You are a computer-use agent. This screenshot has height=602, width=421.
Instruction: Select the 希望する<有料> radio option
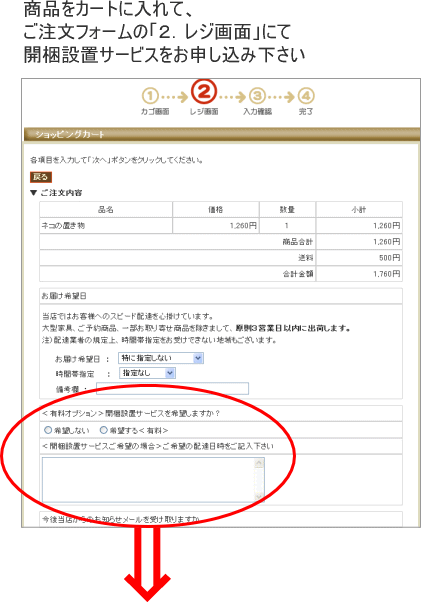pos(103,430)
